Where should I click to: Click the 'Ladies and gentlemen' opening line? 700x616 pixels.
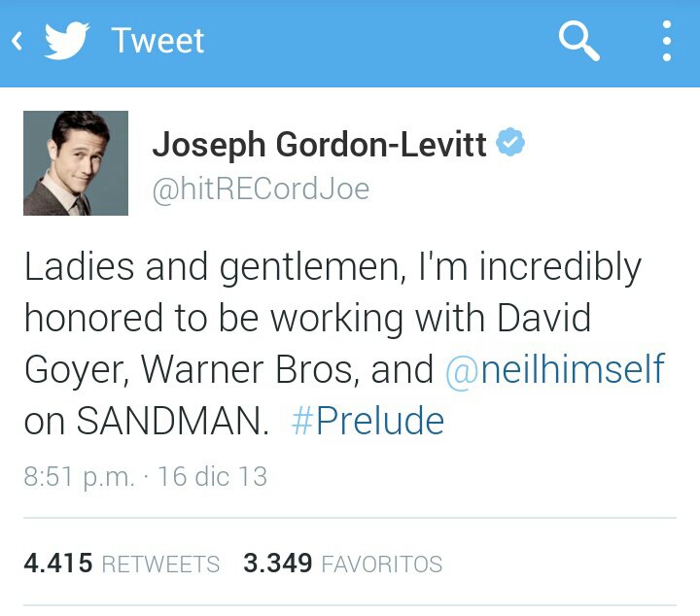216,267
